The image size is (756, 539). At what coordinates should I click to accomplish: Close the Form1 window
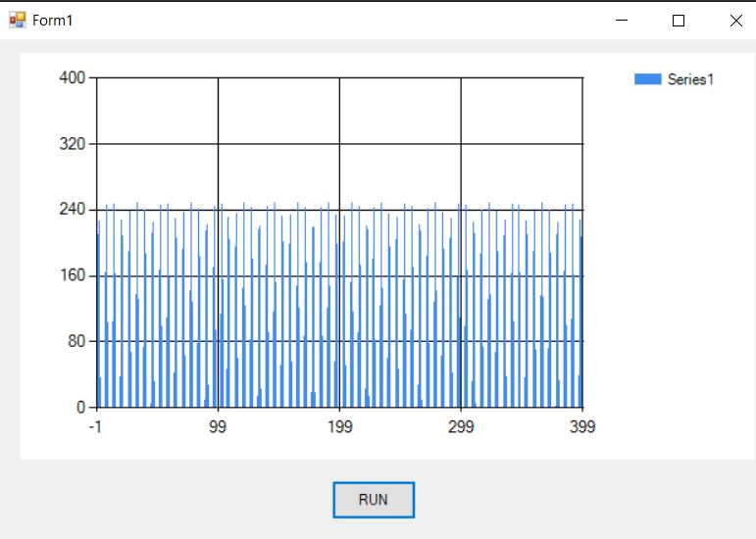point(735,21)
